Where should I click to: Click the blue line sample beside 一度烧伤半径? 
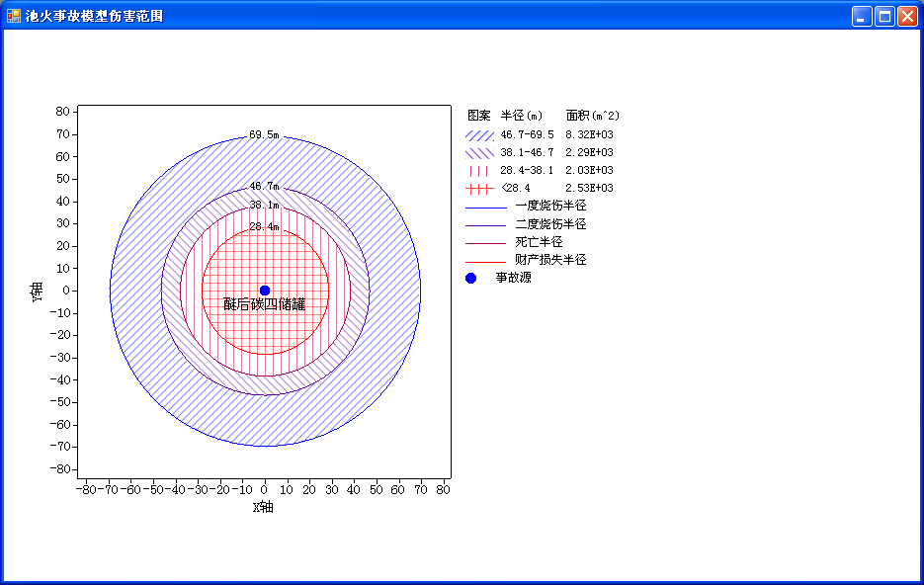486,208
